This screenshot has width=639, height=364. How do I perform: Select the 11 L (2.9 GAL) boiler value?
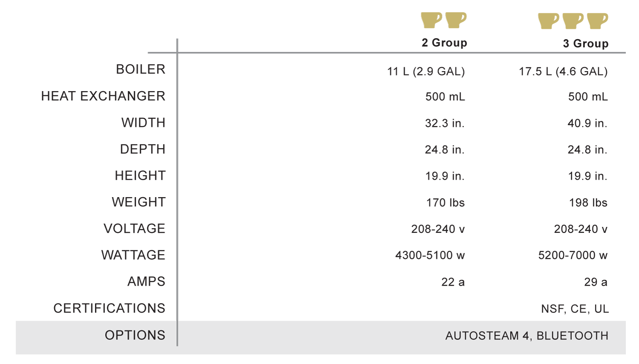tap(426, 72)
